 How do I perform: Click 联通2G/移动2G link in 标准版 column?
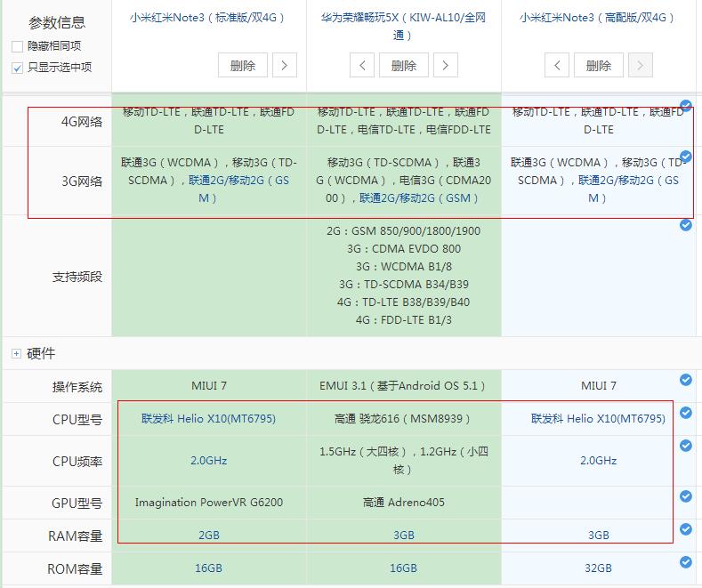[238, 189]
